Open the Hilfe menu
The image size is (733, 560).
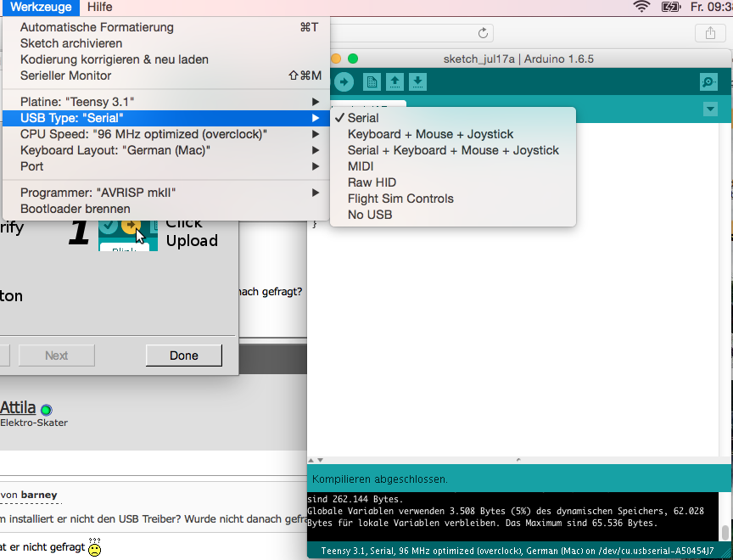click(x=99, y=7)
